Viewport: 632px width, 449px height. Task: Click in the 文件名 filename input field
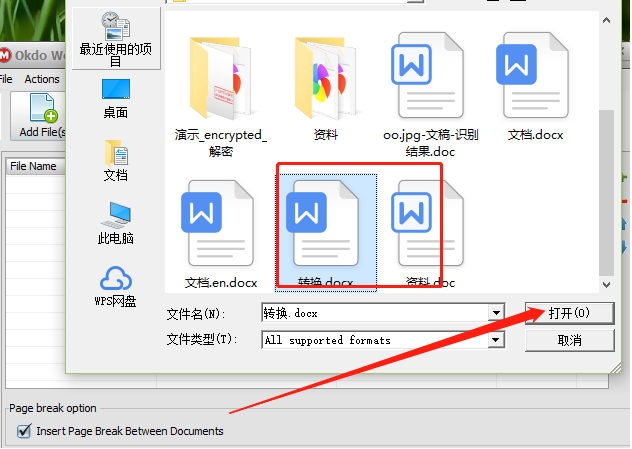375,313
